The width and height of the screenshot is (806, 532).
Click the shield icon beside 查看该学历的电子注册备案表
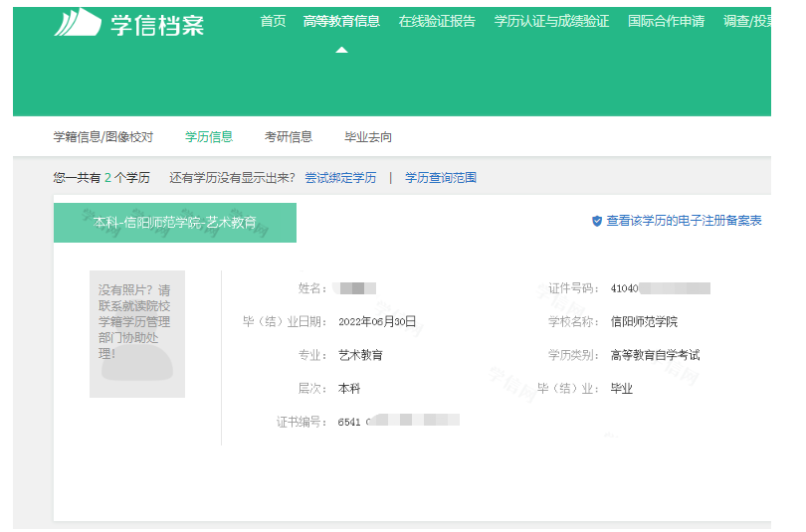click(x=597, y=221)
